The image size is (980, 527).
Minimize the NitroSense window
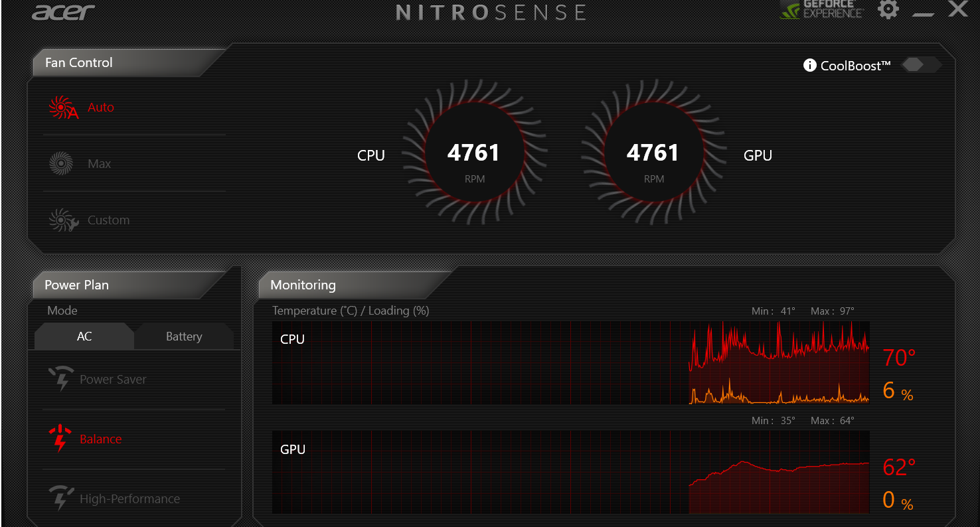[923, 13]
